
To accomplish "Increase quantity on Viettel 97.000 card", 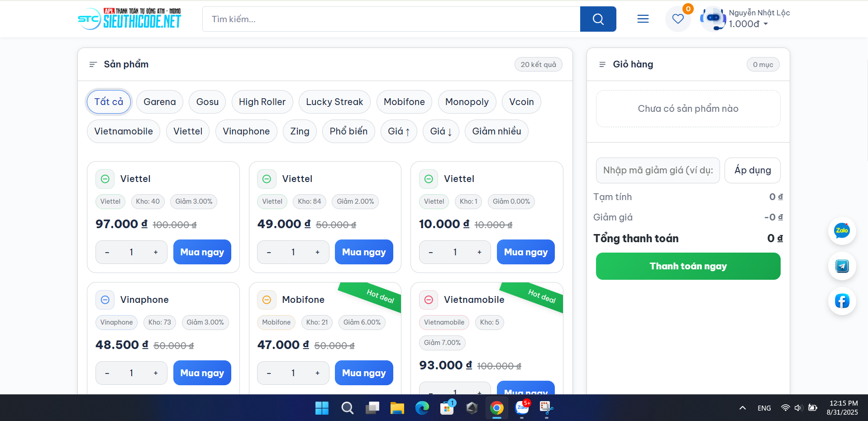I will 156,252.
